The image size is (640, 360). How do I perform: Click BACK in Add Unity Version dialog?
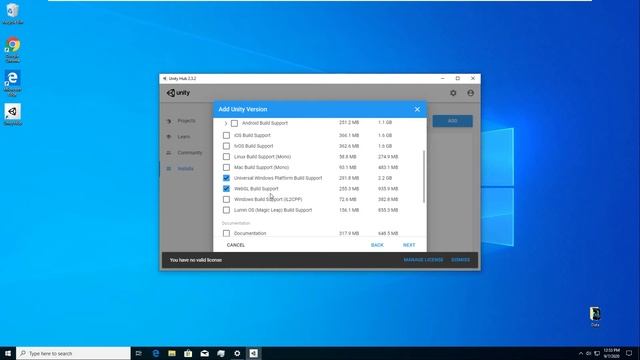point(377,245)
